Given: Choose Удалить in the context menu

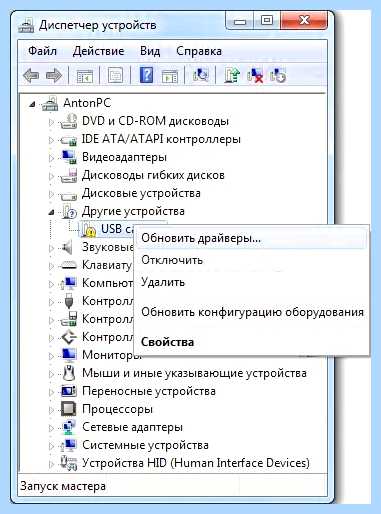Looking at the screenshot, I should click(251, 282).
